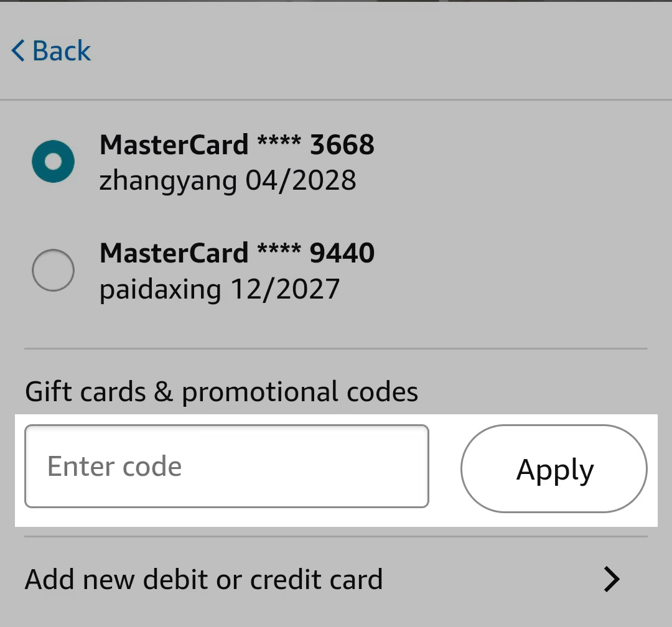The height and width of the screenshot is (627, 672).
Task: Focus the Enter code input field
Action: [226, 467]
